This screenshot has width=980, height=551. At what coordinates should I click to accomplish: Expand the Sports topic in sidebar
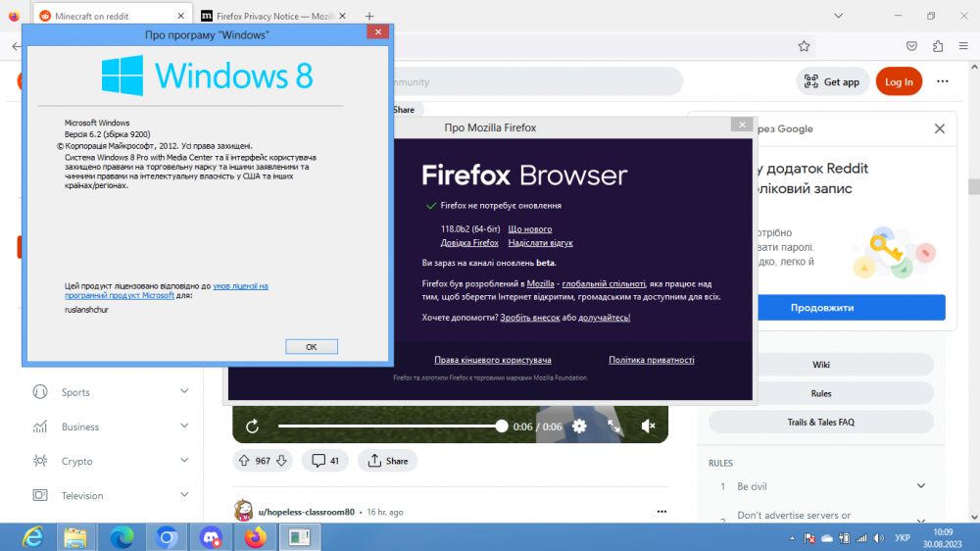point(184,392)
